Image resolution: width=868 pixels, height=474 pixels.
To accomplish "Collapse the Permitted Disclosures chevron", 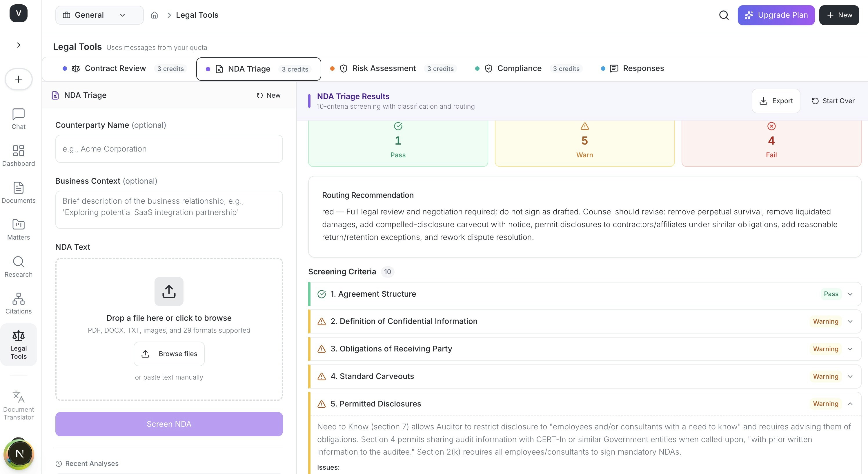I will 850,404.
